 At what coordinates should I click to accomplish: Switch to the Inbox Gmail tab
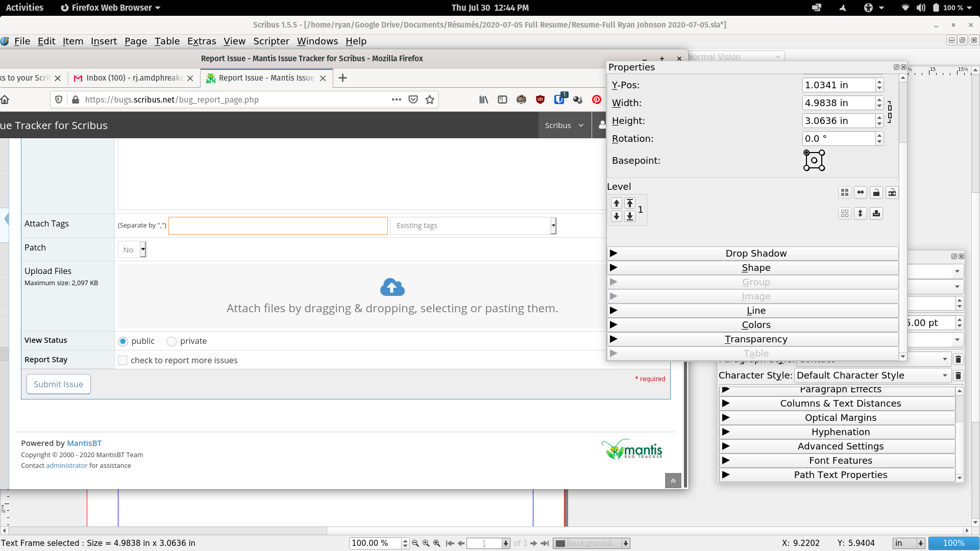click(x=133, y=78)
